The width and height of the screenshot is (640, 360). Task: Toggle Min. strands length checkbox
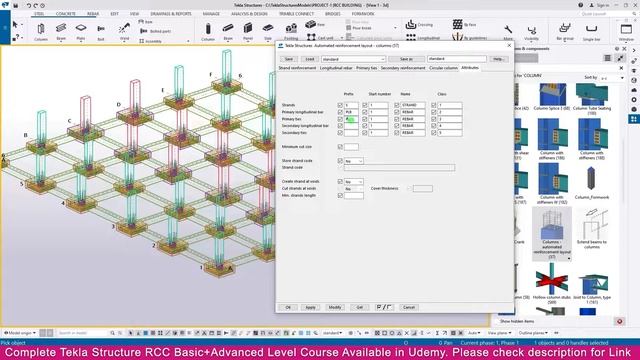click(340, 196)
